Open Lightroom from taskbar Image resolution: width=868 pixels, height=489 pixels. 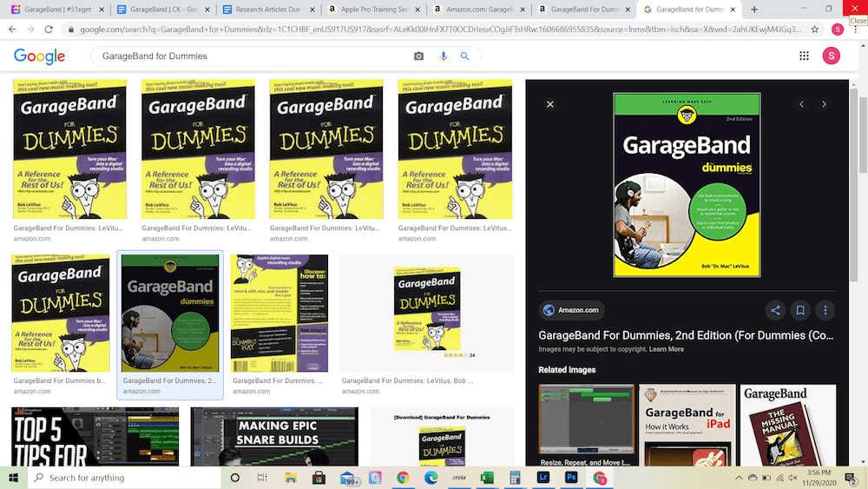[543, 478]
